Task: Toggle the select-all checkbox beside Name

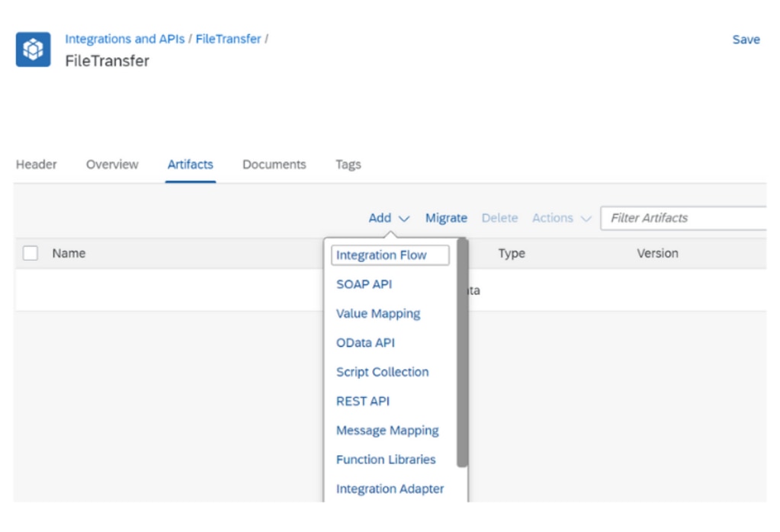Action: click(x=30, y=254)
